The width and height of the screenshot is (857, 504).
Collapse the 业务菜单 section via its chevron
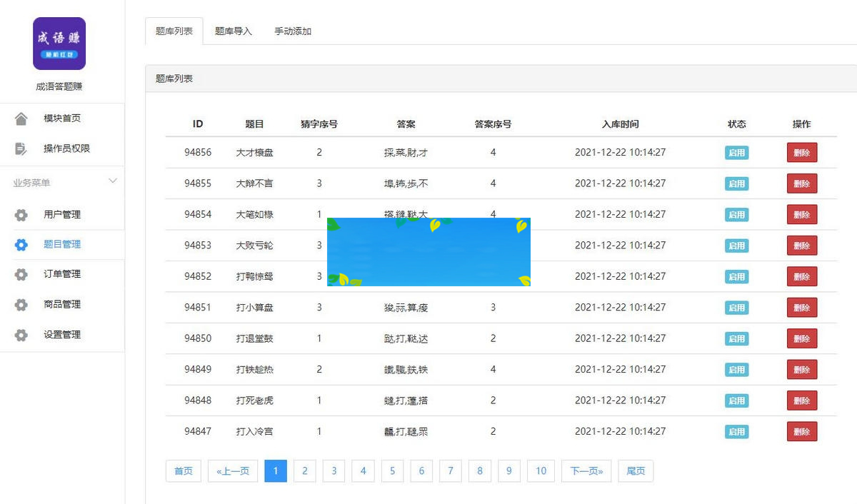(112, 181)
